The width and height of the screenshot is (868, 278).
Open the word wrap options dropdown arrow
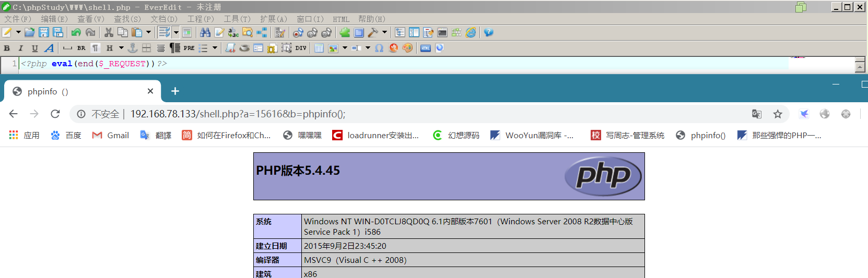point(176,32)
